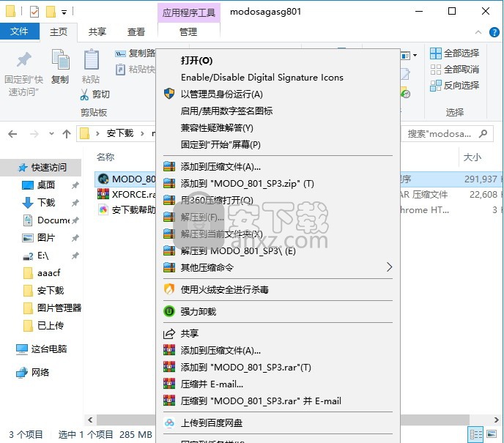Scan with Huorong security (使用火绒安全进行杀毒)
Viewport: 504px width, 443px height.
[278, 289]
